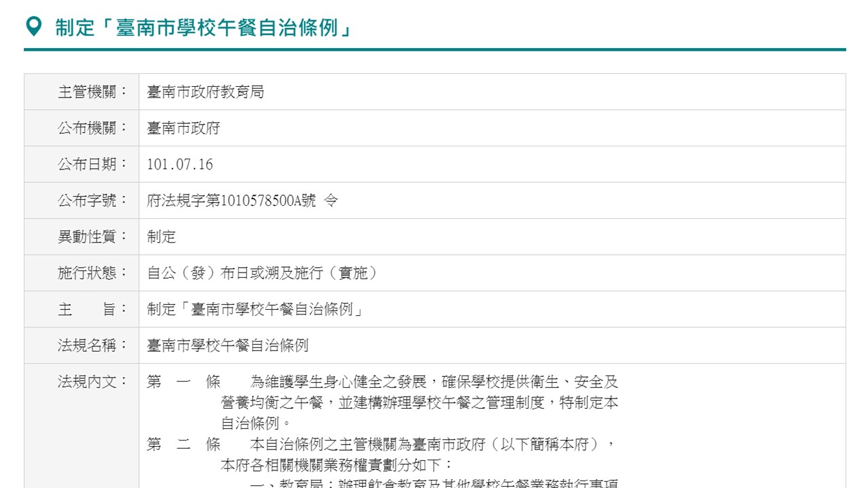Select the 公布日期 row label
Viewport: 868px width, 488px height.
[x=93, y=164]
